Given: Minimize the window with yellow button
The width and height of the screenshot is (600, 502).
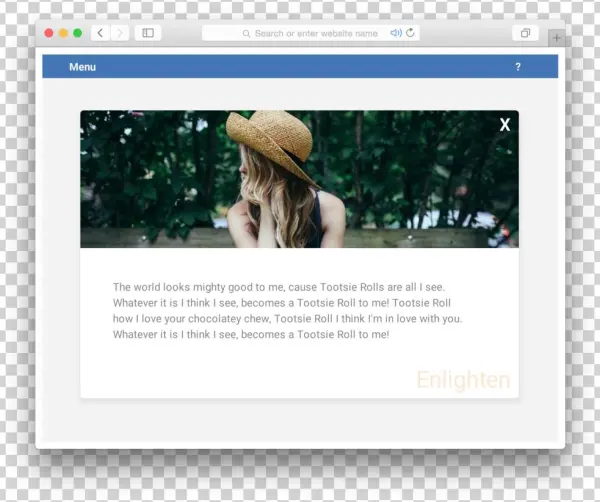Looking at the screenshot, I should pos(63,33).
